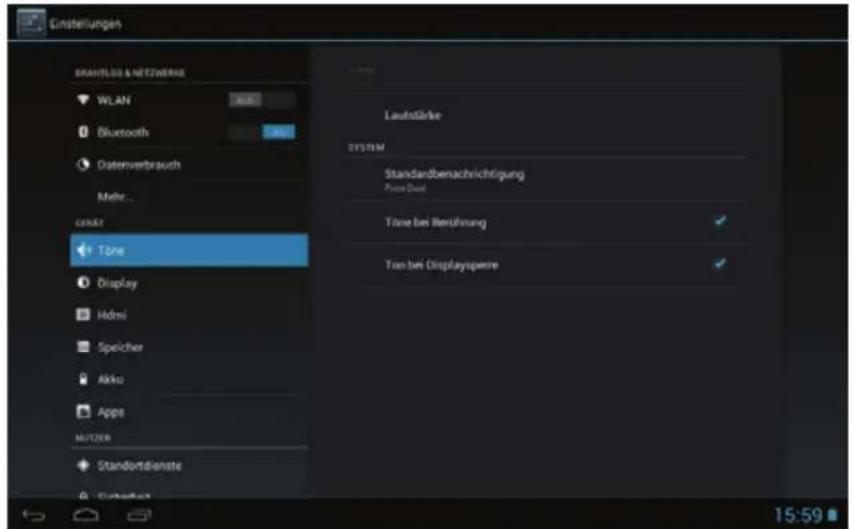Tap the Display brightness icon

click(83, 282)
